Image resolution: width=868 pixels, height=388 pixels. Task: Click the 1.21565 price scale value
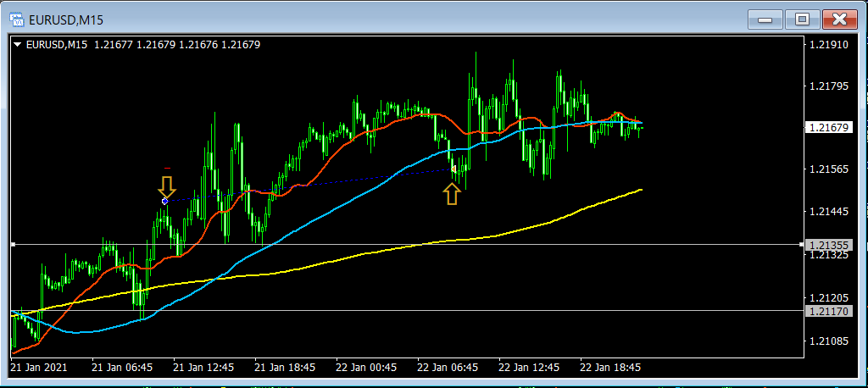click(x=829, y=170)
